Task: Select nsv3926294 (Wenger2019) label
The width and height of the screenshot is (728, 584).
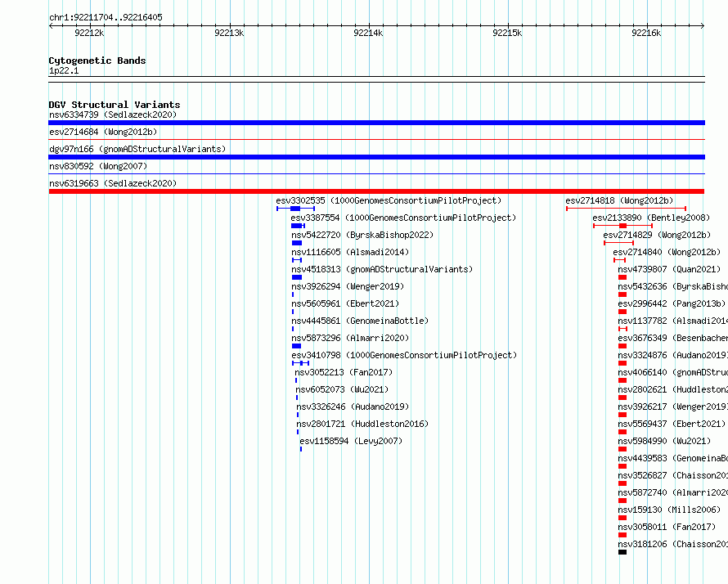Action: pyautogui.click(x=348, y=286)
